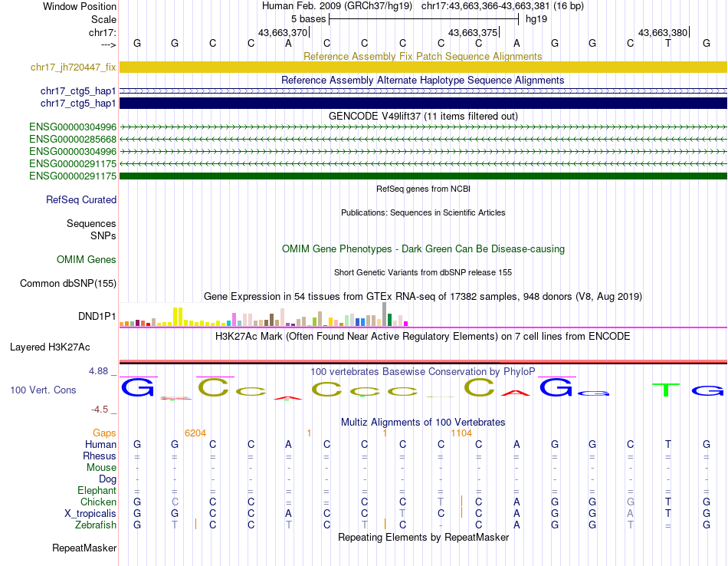Click 'Publications: Sequences in Scientific Articles' title
Viewport: 728px width, 566px height.
[x=423, y=212]
